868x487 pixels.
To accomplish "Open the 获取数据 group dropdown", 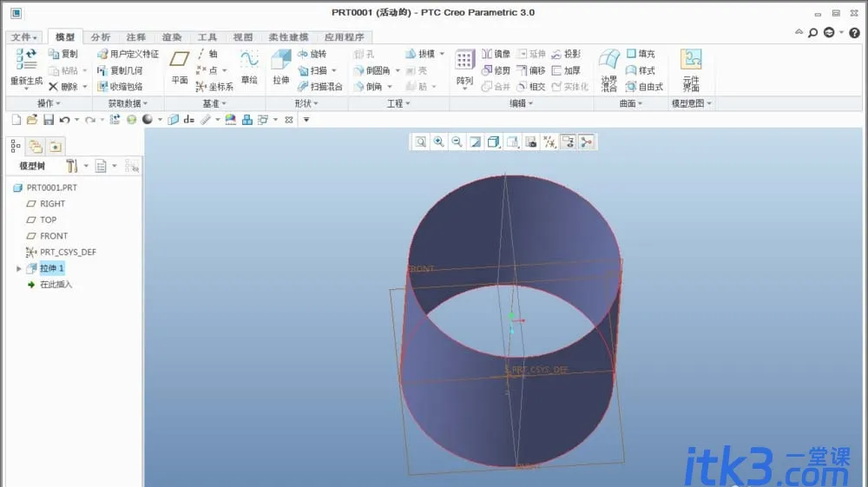I will (128, 103).
